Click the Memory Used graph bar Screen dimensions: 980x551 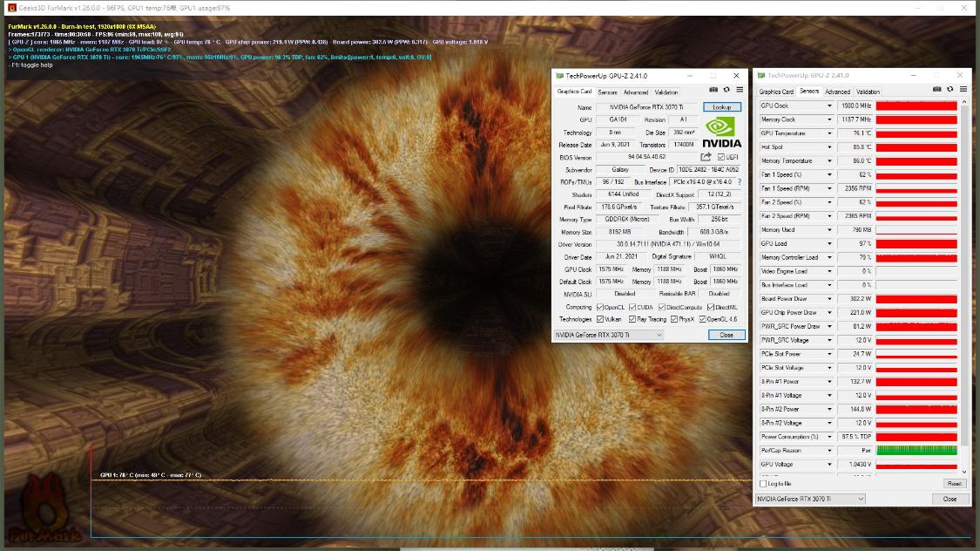[x=916, y=229]
